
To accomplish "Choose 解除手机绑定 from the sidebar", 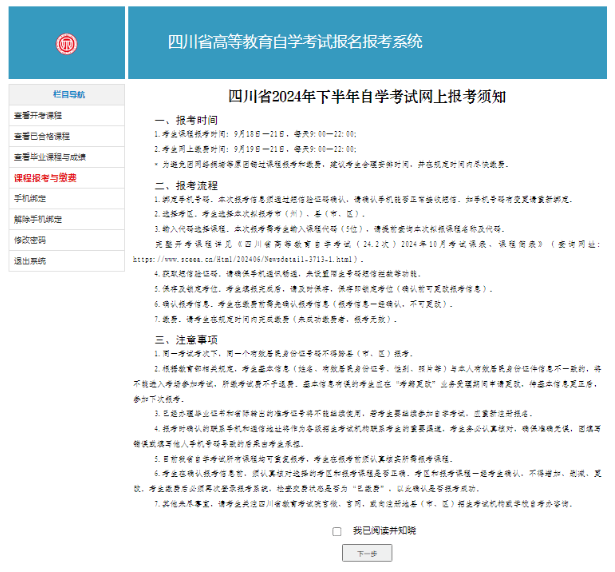I will pyautogui.click(x=37, y=219).
